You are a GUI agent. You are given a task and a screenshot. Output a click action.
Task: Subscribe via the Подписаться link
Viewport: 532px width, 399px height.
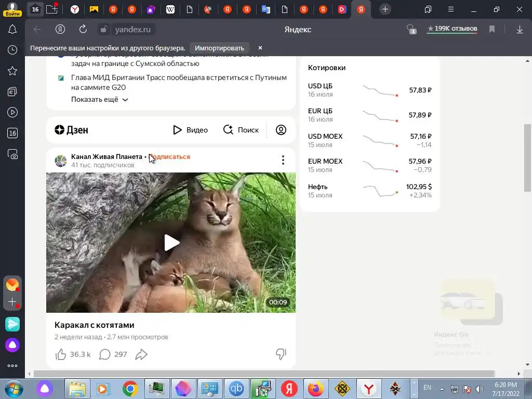[x=169, y=157]
